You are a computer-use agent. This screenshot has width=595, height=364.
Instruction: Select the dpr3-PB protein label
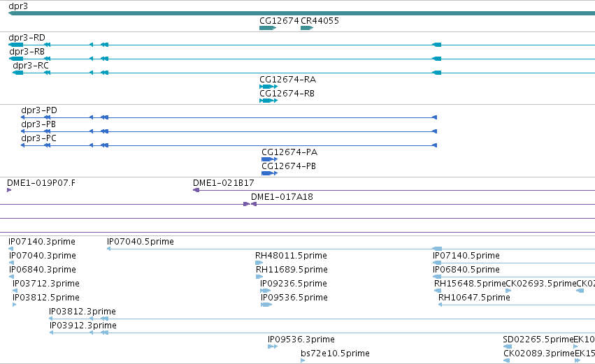[x=38, y=124]
